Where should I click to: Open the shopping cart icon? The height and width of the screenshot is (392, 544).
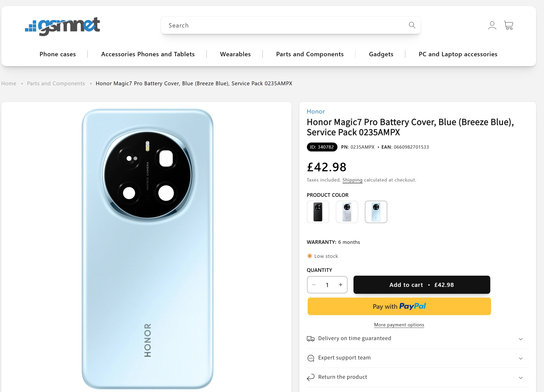pyautogui.click(x=509, y=25)
